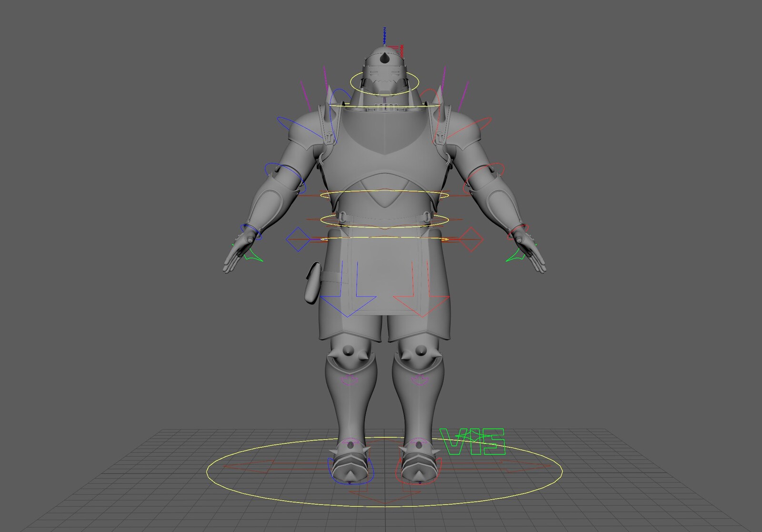Select the green VIS visibility control
Image resolution: width=762 pixels, height=532 pixels.
(x=473, y=442)
